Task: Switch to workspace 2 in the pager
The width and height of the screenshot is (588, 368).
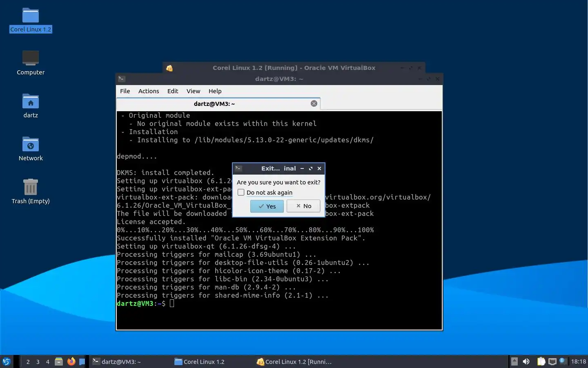Action: click(28, 362)
